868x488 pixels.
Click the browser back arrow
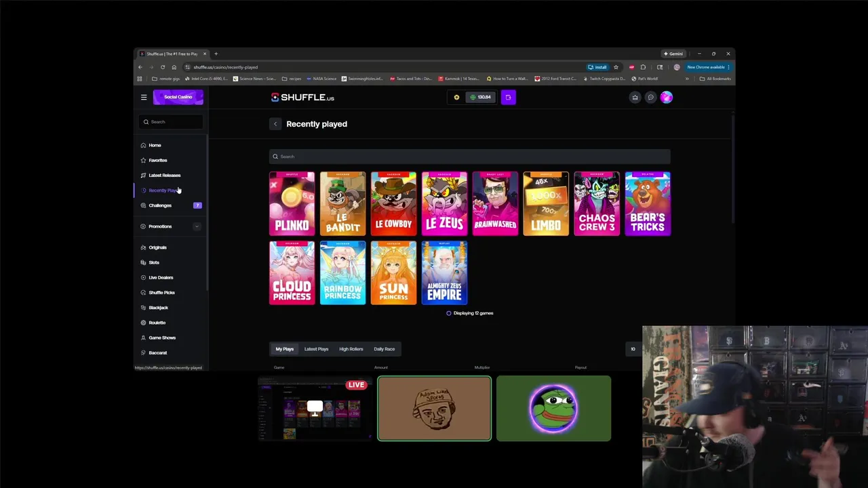click(x=140, y=67)
